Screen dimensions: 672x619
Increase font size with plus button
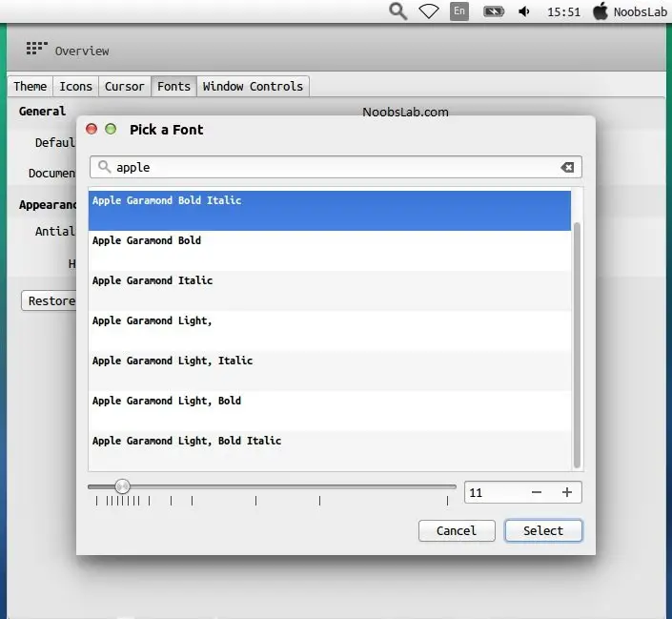566,492
